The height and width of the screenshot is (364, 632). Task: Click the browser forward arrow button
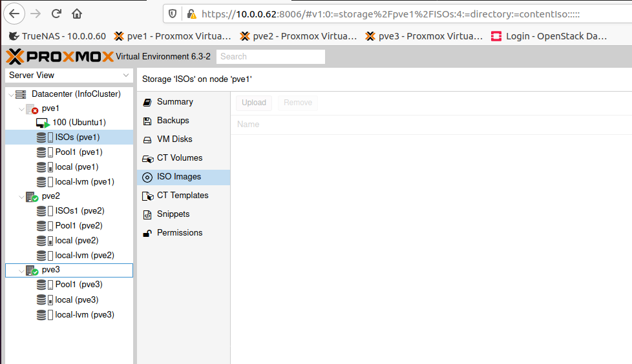pos(36,14)
